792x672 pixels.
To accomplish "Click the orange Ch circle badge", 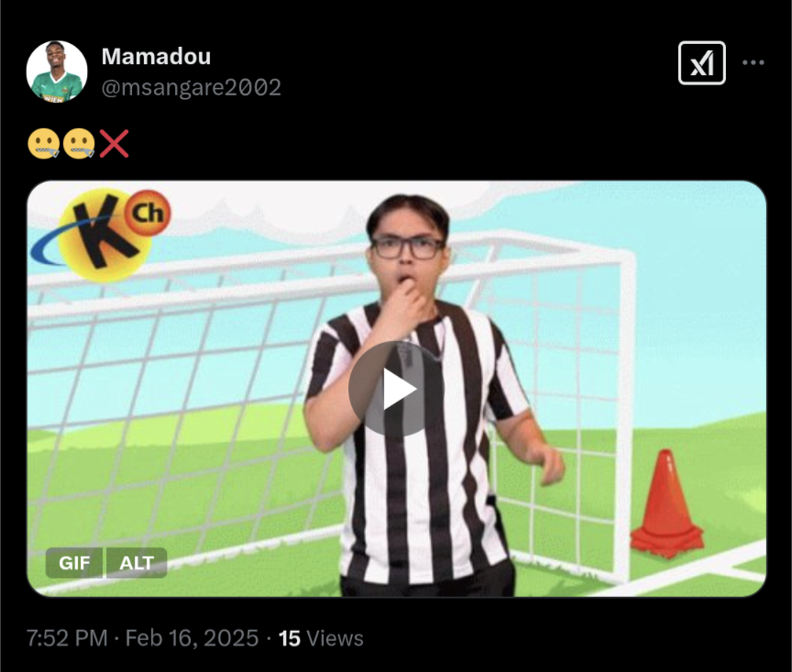I will tap(148, 213).
